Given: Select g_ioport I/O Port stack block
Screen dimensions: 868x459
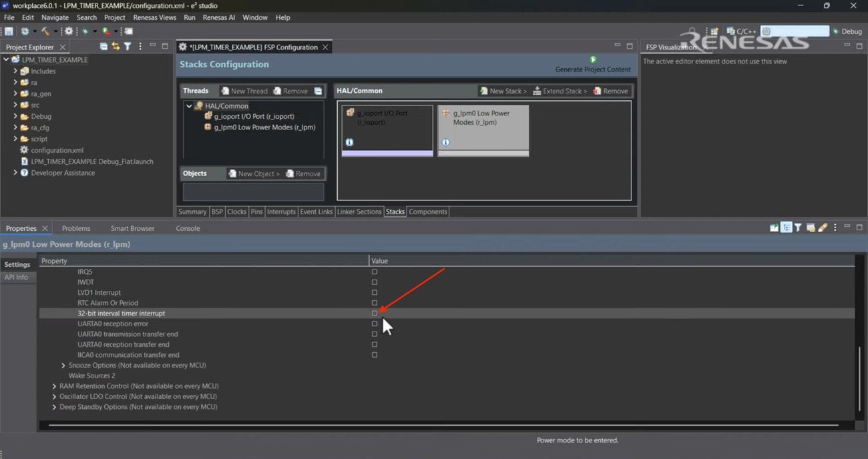Looking at the screenshot, I should 387,131.
